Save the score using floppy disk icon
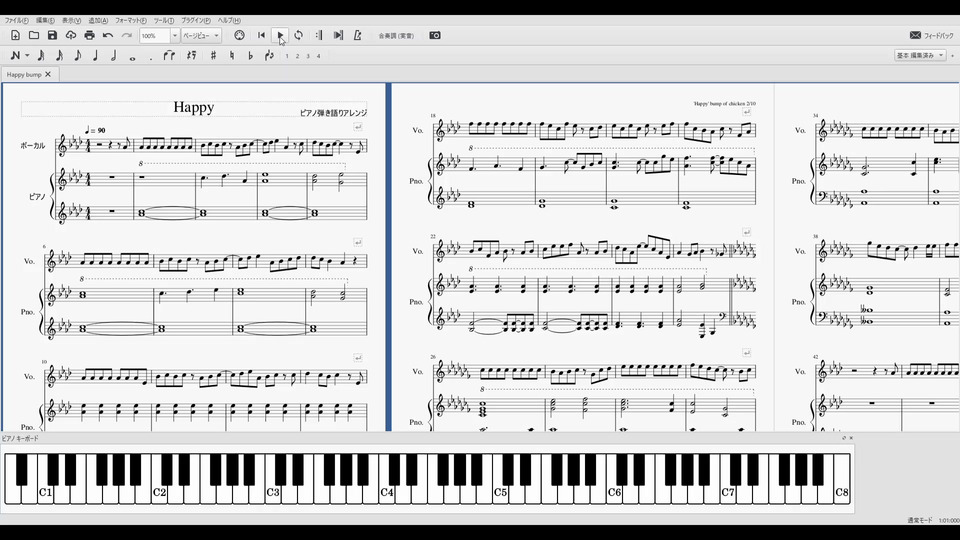Viewport: 960px width, 540px height. pos(52,36)
